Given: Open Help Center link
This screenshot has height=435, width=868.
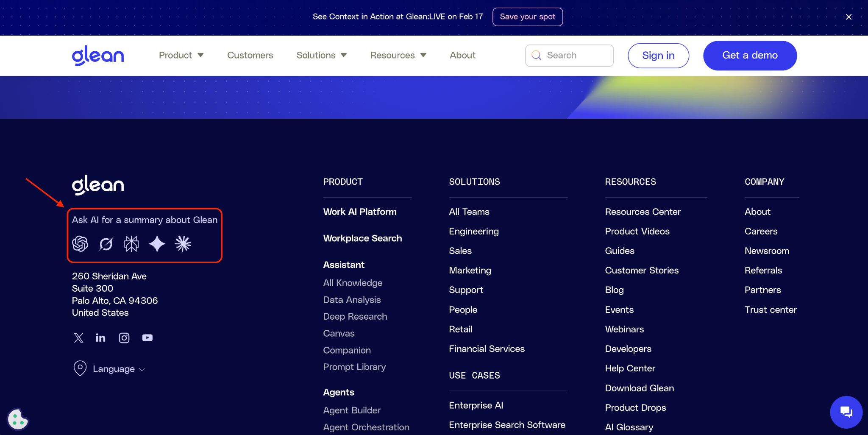Looking at the screenshot, I should 630,368.
